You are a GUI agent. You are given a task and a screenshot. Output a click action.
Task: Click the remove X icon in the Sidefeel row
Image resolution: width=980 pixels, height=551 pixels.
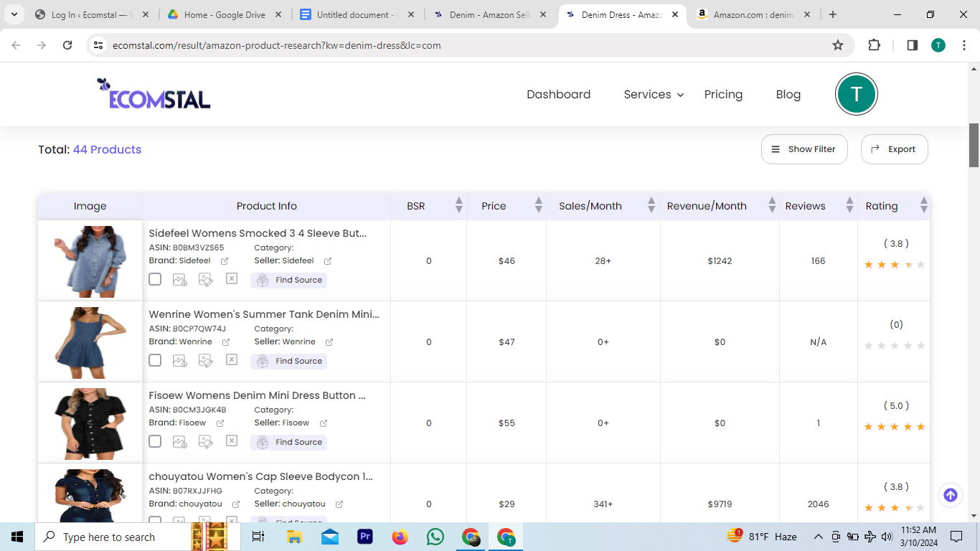click(232, 278)
